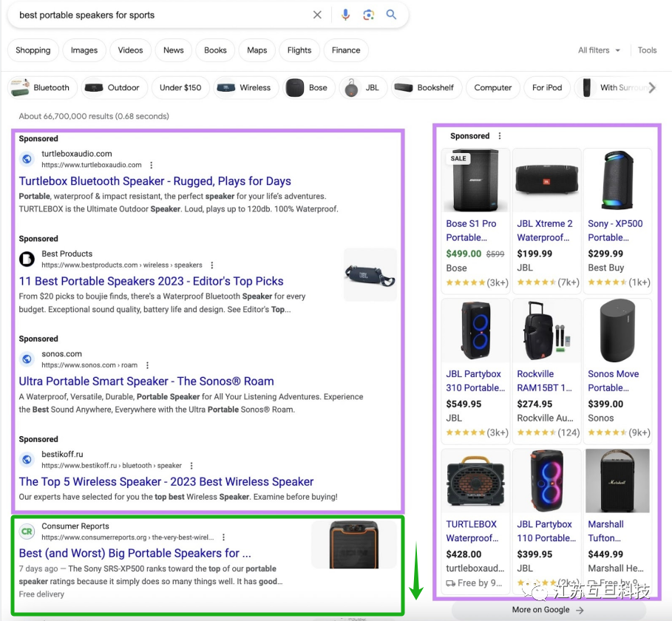672x621 pixels.
Task: Toggle the JBL brand filter chip
Action: tap(362, 87)
